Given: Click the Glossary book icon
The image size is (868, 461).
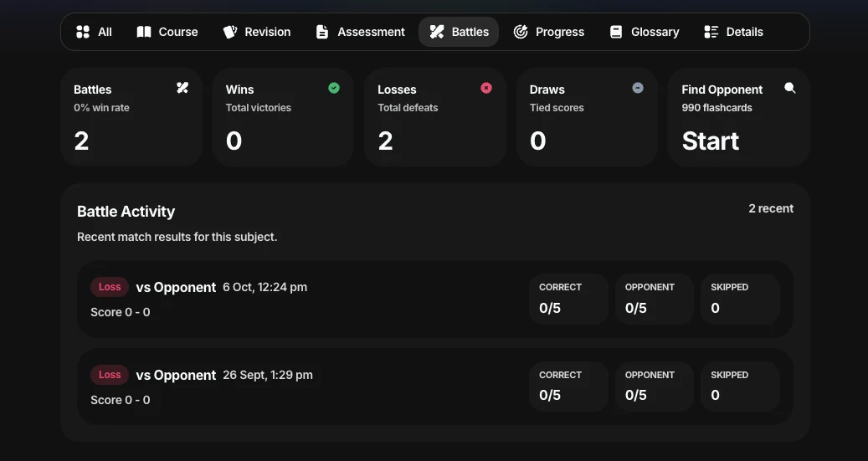Looking at the screenshot, I should pyautogui.click(x=615, y=32).
